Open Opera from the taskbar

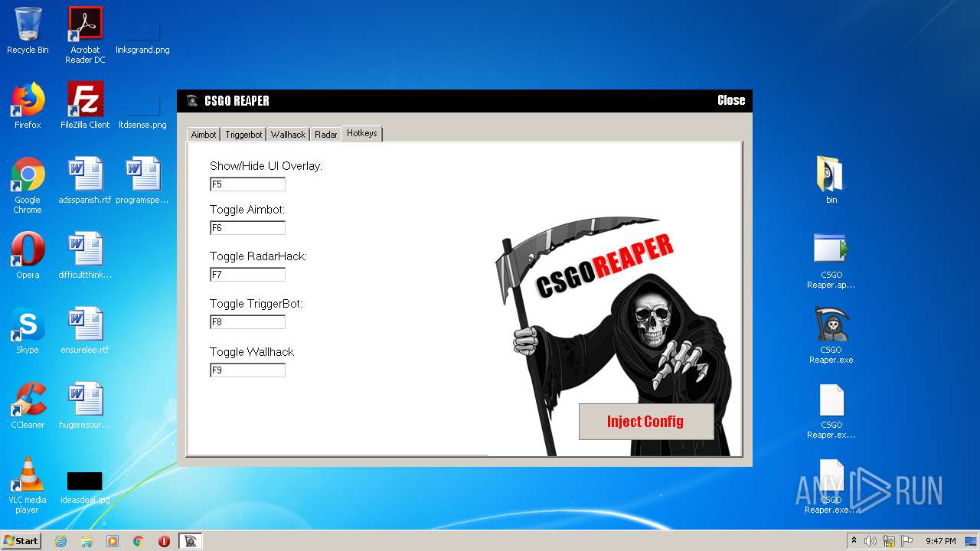pos(164,541)
